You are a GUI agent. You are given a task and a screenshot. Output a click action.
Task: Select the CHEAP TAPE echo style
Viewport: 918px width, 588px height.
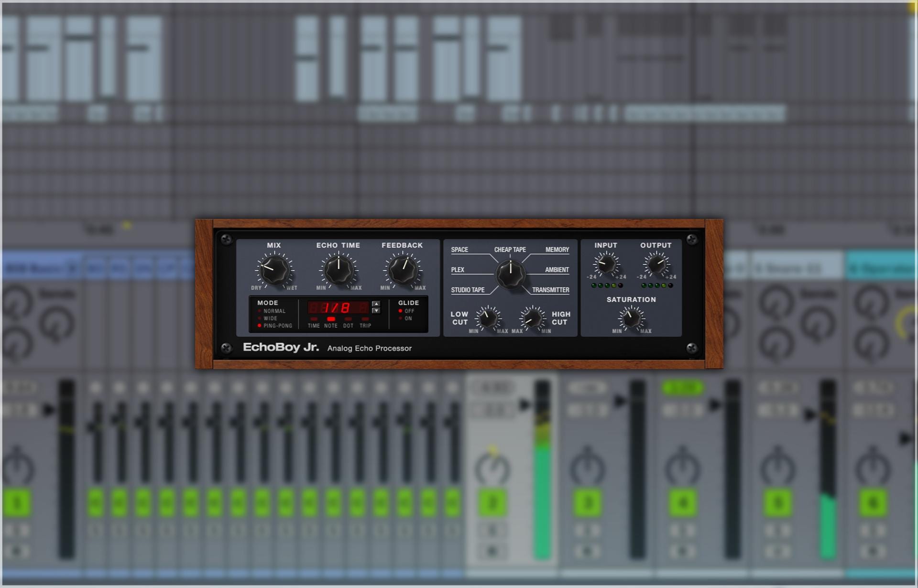coord(510,250)
